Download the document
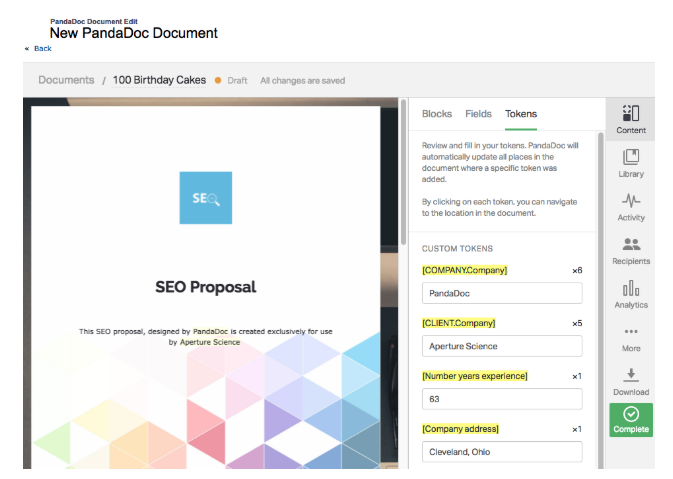 [630, 380]
